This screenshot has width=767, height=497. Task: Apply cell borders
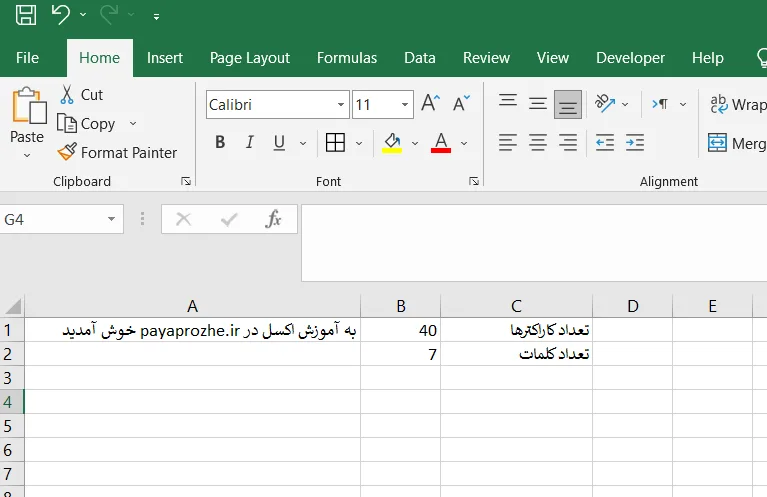coord(335,142)
